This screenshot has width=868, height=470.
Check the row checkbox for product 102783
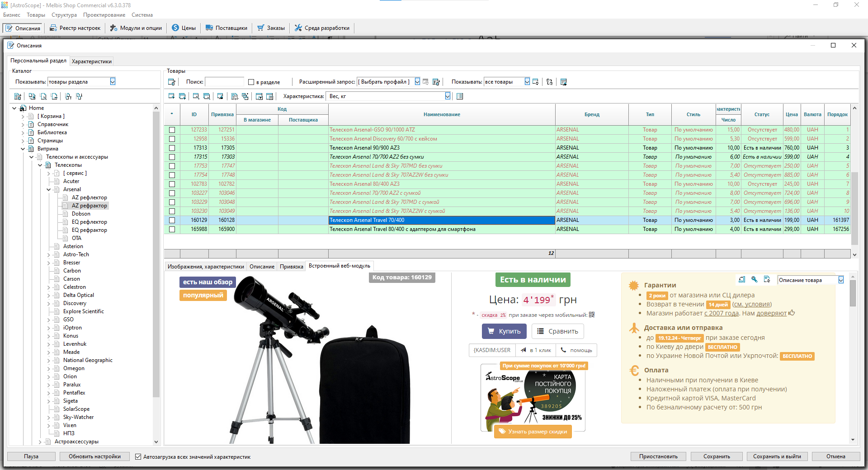172,184
